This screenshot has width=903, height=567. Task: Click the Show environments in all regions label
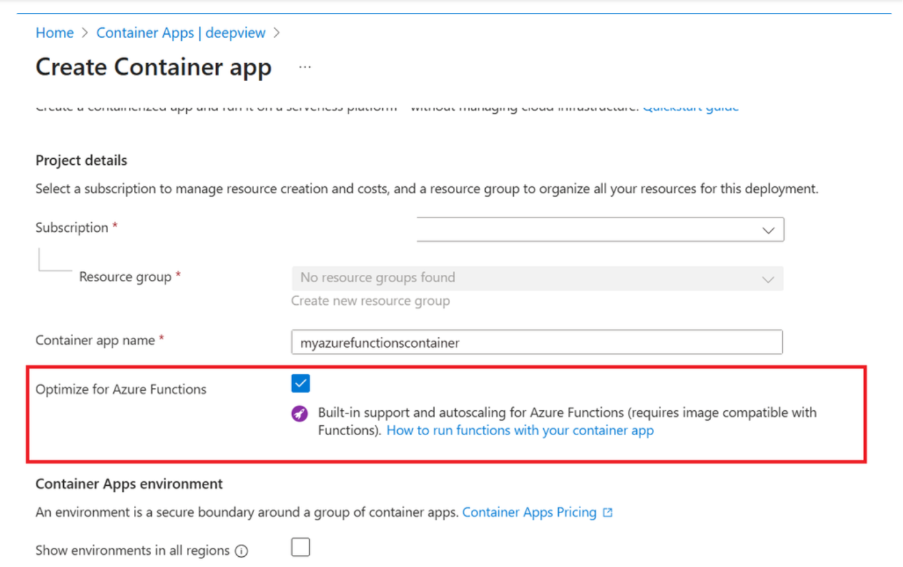[132, 551]
